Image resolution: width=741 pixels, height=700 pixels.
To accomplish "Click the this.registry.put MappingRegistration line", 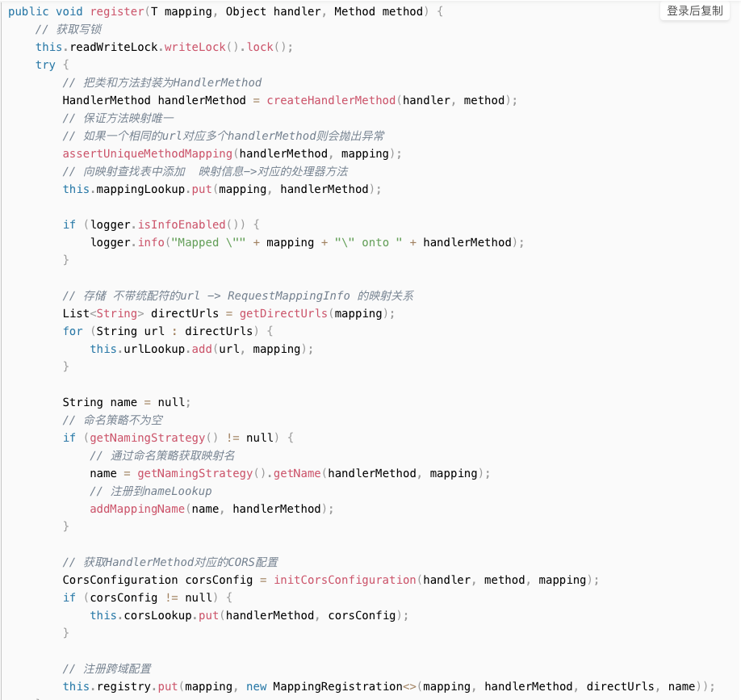I will point(389,687).
